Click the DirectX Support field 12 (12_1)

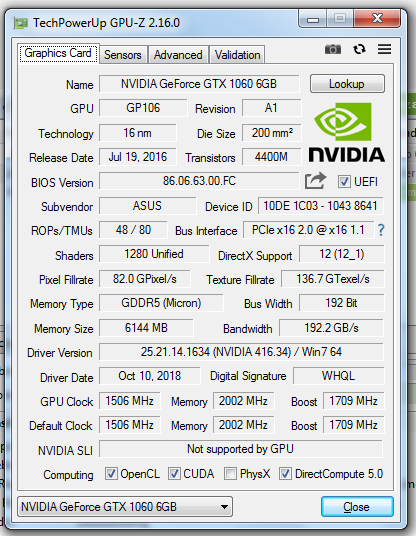click(x=342, y=254)
